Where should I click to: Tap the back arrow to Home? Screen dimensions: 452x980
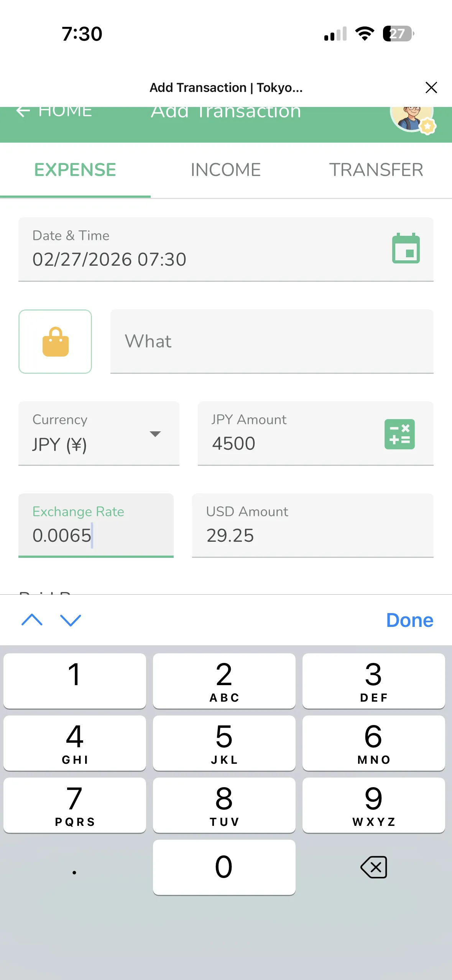pos(24,112)
